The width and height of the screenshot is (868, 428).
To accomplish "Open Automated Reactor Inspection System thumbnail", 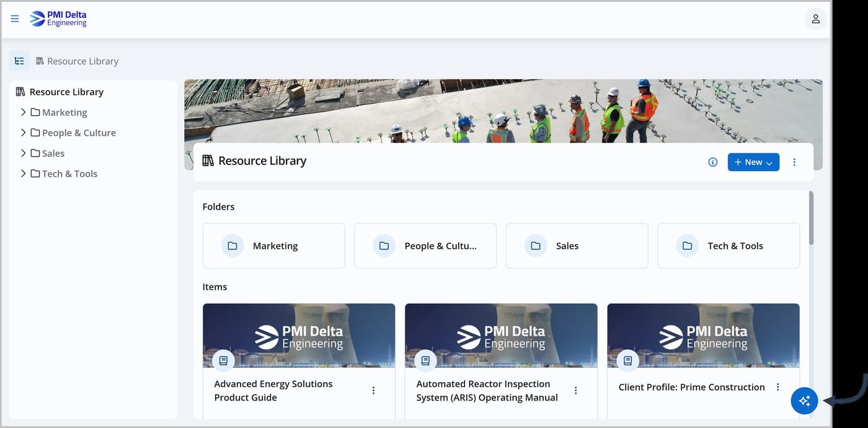I will (501, 336).
